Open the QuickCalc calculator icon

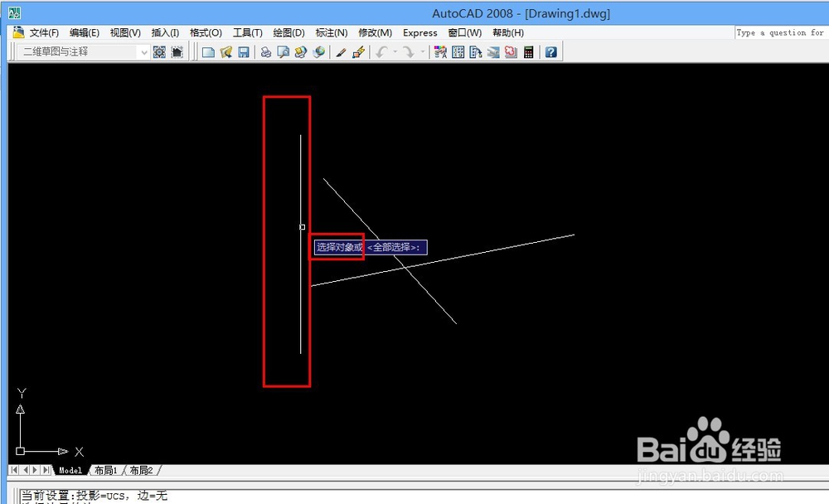pos(528,52)
